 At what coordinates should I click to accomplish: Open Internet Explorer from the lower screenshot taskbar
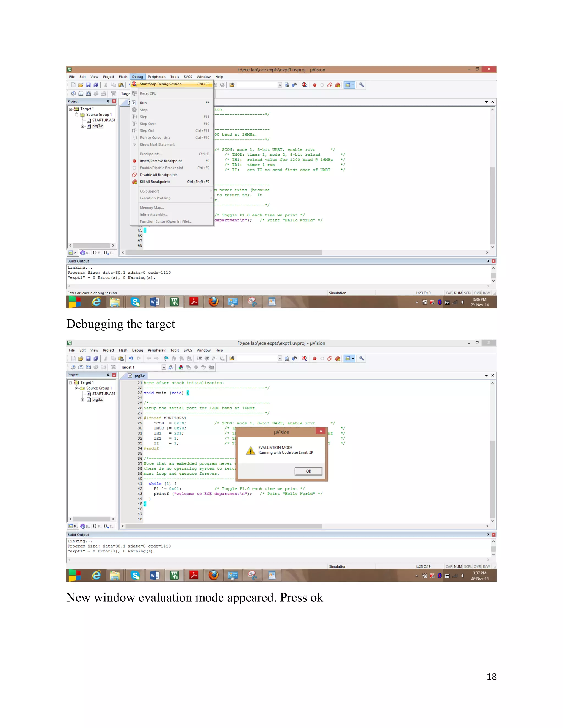[96, 575]
